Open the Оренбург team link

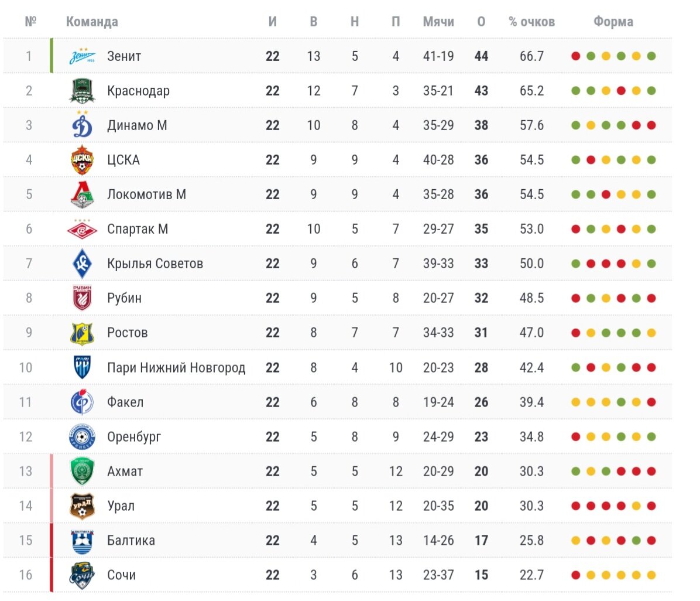click(134, 437)
